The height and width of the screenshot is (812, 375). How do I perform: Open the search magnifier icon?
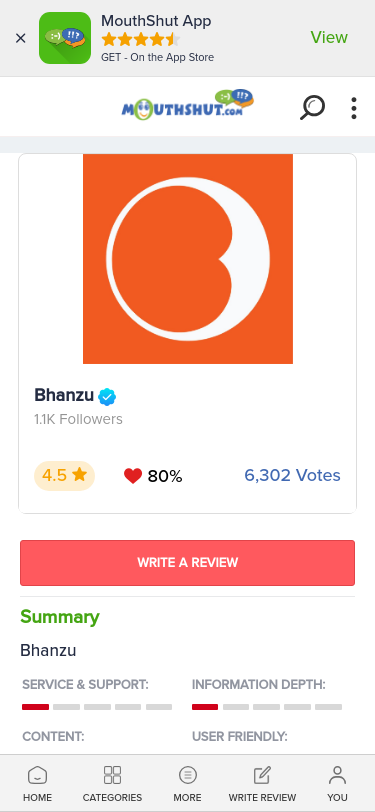point(312,108)
